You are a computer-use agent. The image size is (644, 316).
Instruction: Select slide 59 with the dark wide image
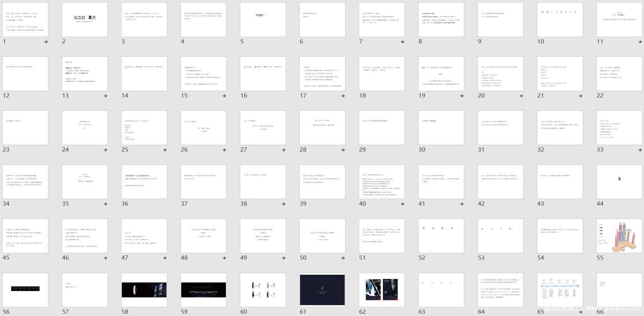click(204, 290)
